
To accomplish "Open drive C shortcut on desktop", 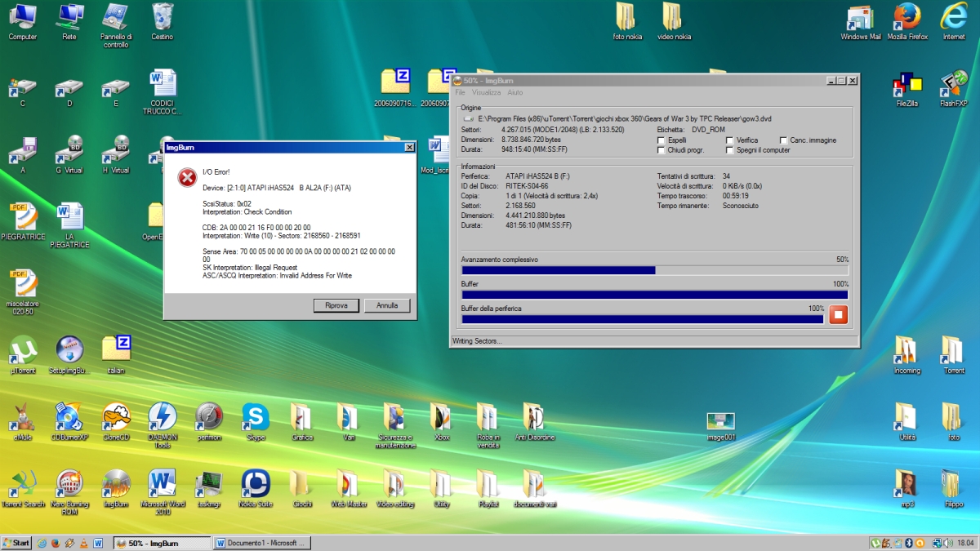I will pos(22,93).
